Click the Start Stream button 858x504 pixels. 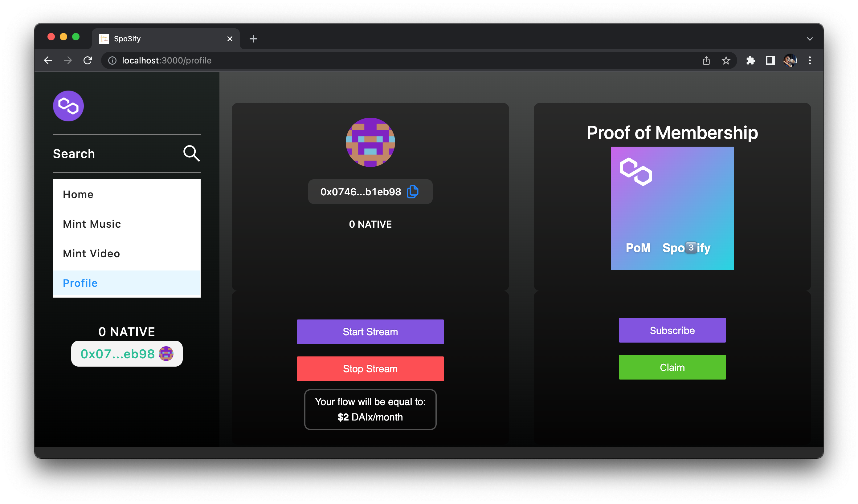click(370, 331)
